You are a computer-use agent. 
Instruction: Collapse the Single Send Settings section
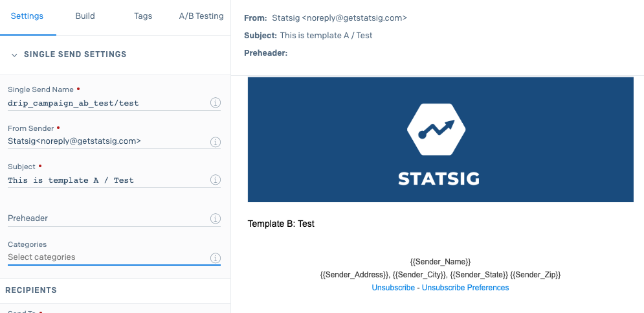point(14,54)
